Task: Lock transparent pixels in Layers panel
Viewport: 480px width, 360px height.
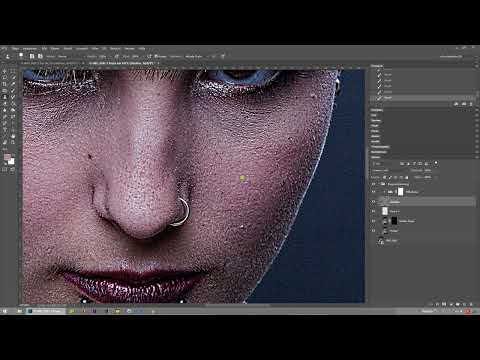Action: tap(385, 177)
